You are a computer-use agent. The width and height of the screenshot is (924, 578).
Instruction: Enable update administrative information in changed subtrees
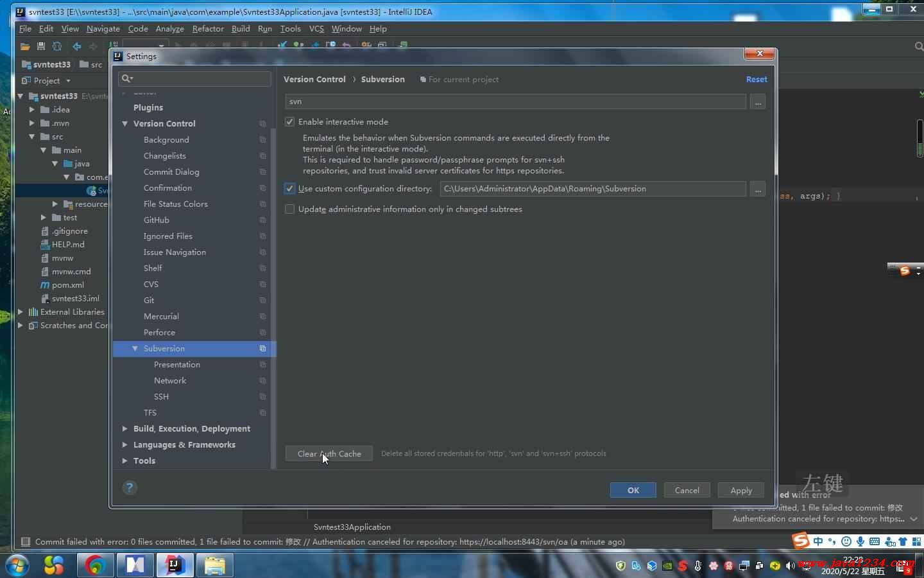point(290,209)
